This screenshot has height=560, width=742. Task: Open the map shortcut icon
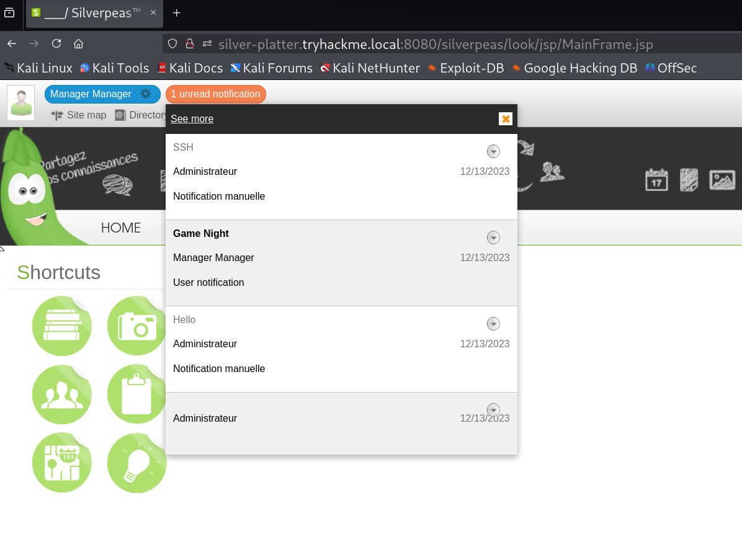pyautogui.click(x=62, y=463)
